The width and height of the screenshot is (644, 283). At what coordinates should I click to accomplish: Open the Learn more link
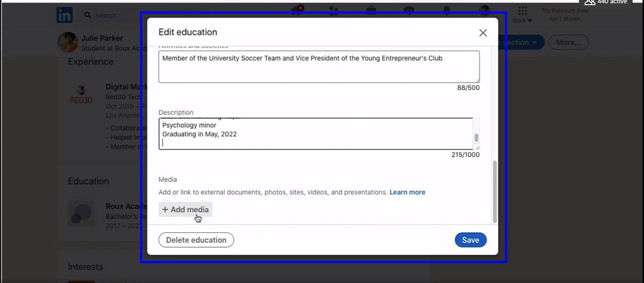click(x=407, y=192)
